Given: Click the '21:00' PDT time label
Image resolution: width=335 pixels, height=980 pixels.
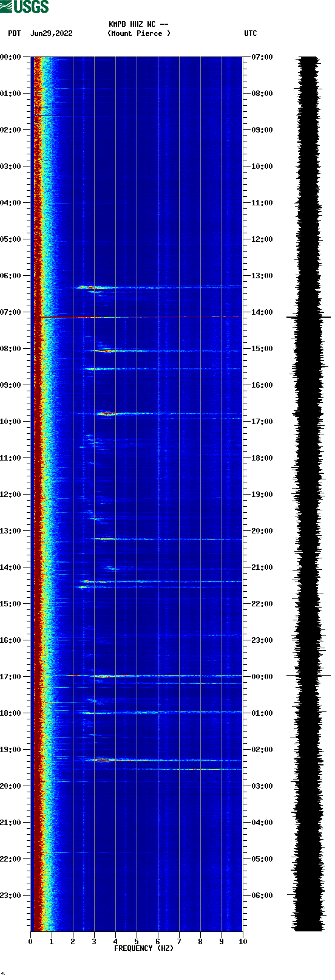Looking at the screenshot, I should point(11,823).
